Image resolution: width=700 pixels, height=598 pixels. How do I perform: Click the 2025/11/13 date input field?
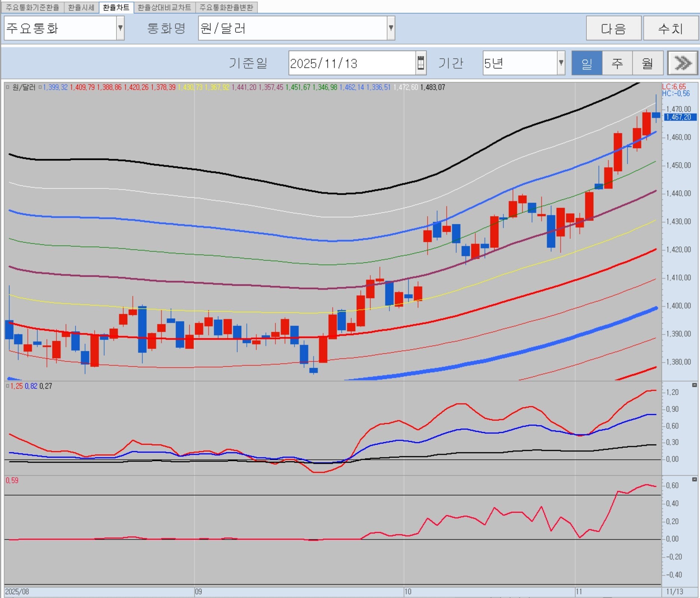click(351, 63)
